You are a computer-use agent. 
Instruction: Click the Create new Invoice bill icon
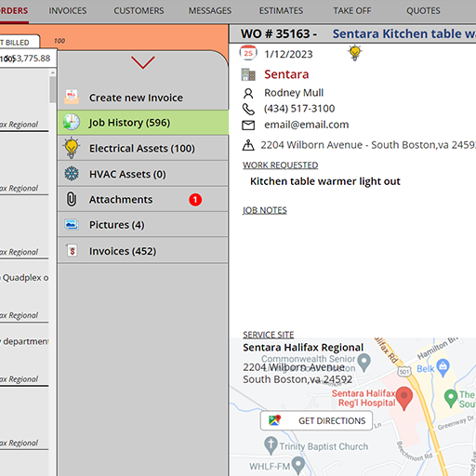pos(72,97)
